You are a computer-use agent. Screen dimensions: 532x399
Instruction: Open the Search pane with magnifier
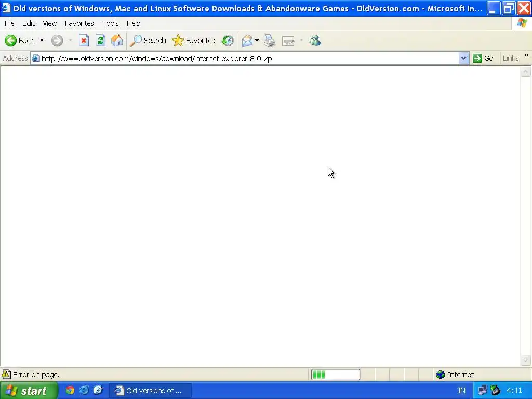(x=148, y=41)
